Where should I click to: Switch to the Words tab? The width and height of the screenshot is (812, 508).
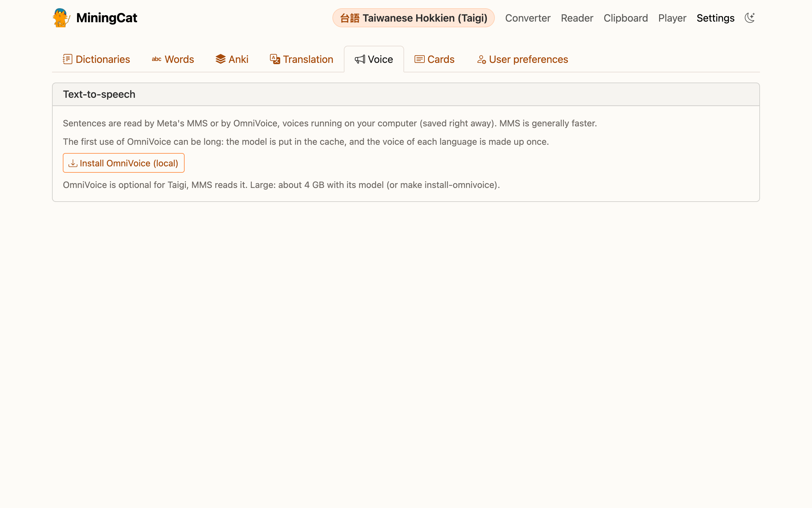point(173,59)
